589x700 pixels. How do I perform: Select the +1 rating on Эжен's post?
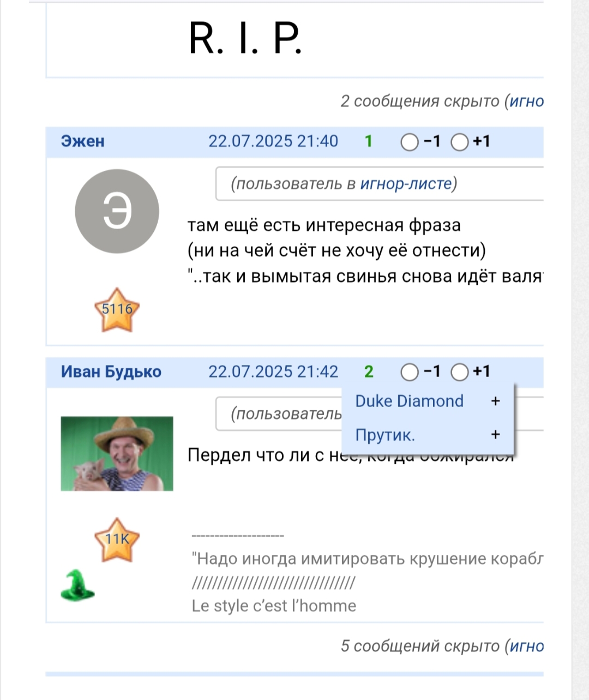[x=460, y=142]
